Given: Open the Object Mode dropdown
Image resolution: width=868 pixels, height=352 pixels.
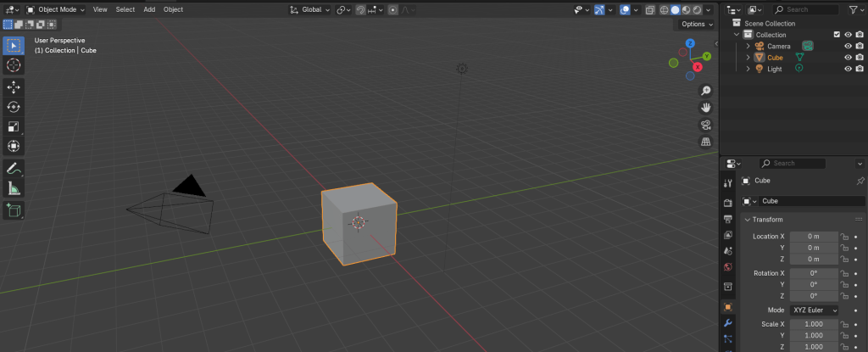Looking at the screenshot, I should tap(56, 9).
